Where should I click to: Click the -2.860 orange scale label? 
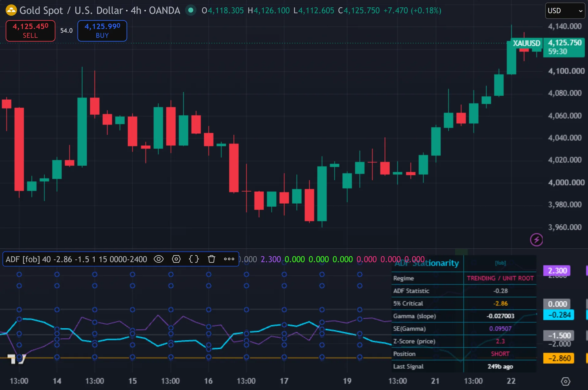559,358
